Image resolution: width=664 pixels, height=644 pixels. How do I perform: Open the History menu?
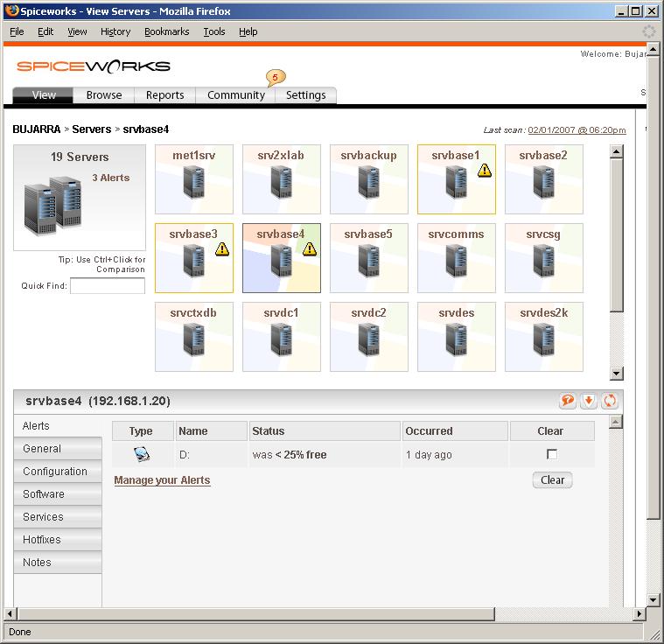[x=115, y=31]
